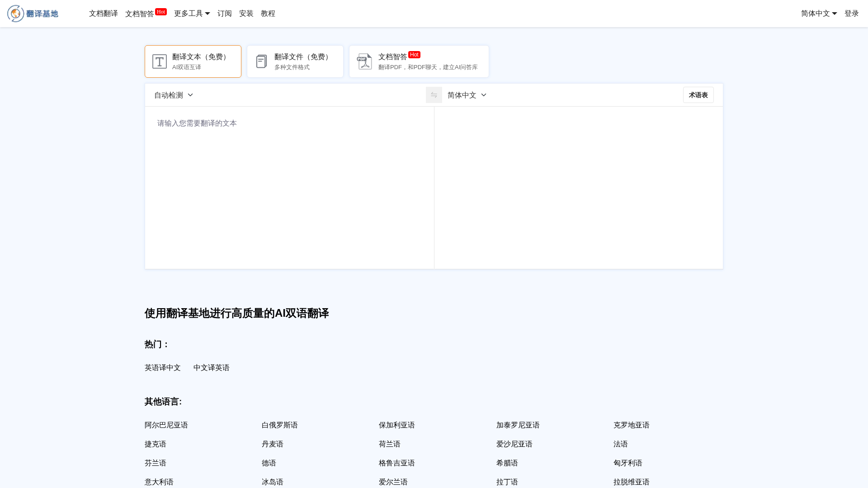Screen dimensions: 868x488
Task: Open the 法语 language link
Action: pos(620,444)
